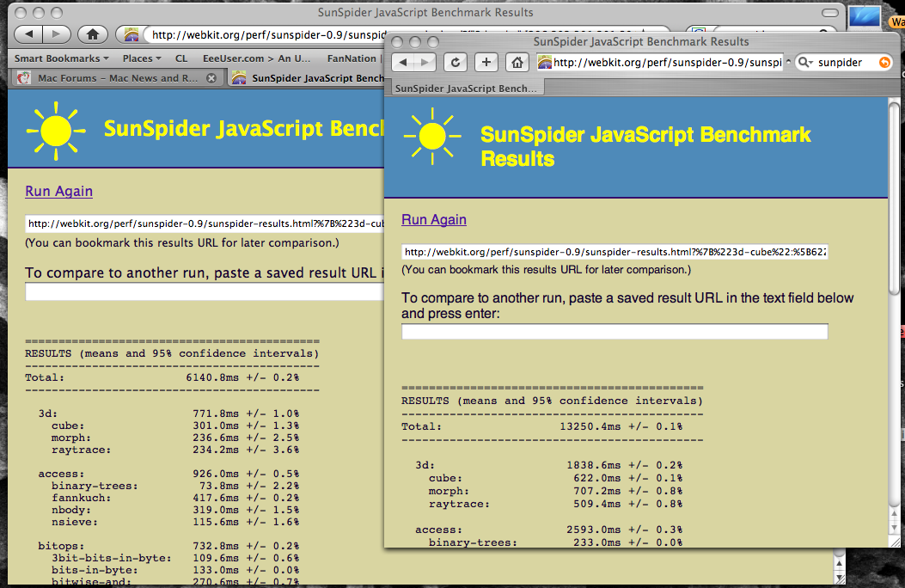
Task: Click Run Again in the front window
Action: (434, 219)
